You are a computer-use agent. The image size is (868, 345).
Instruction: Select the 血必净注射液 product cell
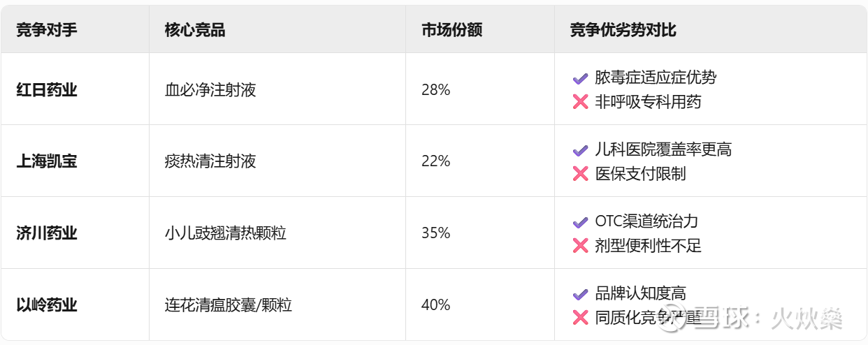point(210,90)
